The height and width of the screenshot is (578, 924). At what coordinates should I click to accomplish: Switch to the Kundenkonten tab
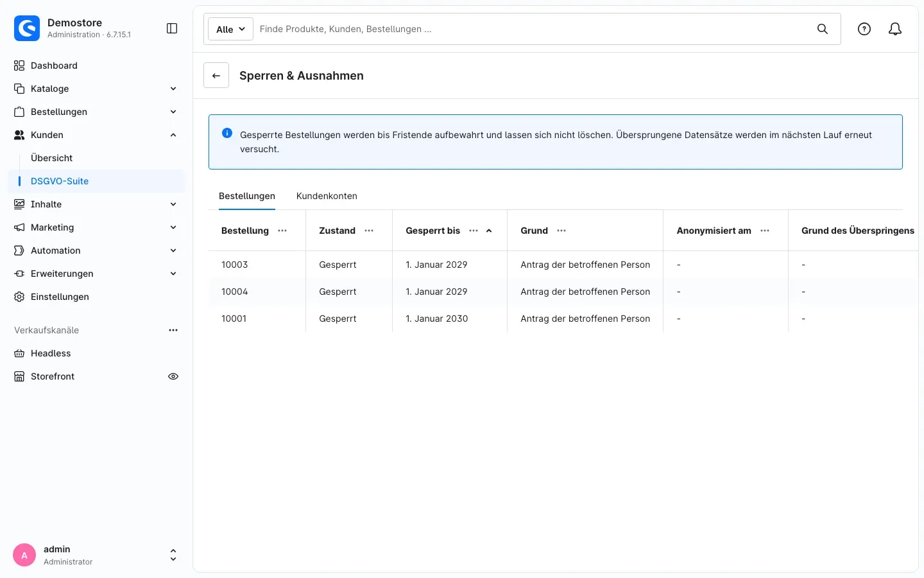(x=327, y=196)
